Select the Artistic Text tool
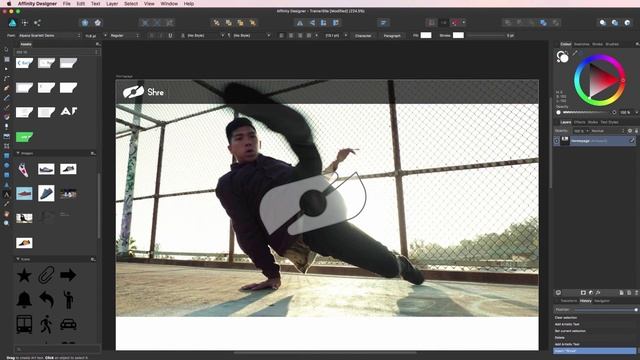The width and height of the screenshot is (640, 360). (6, 194)
